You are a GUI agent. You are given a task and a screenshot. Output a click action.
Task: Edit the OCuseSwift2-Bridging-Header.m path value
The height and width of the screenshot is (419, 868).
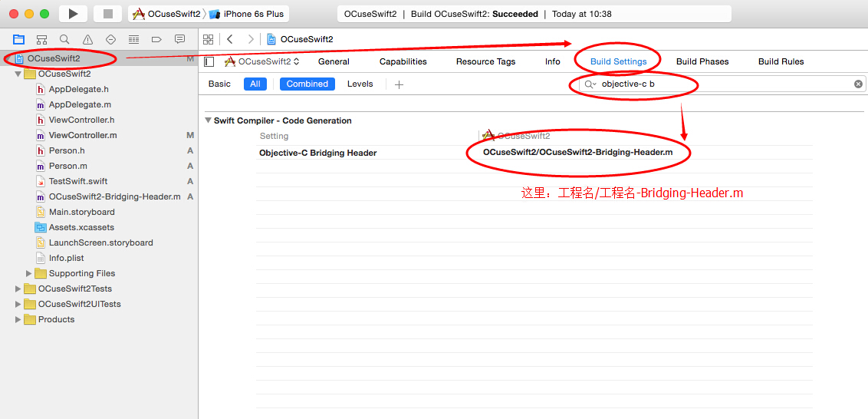coord(578,152)
